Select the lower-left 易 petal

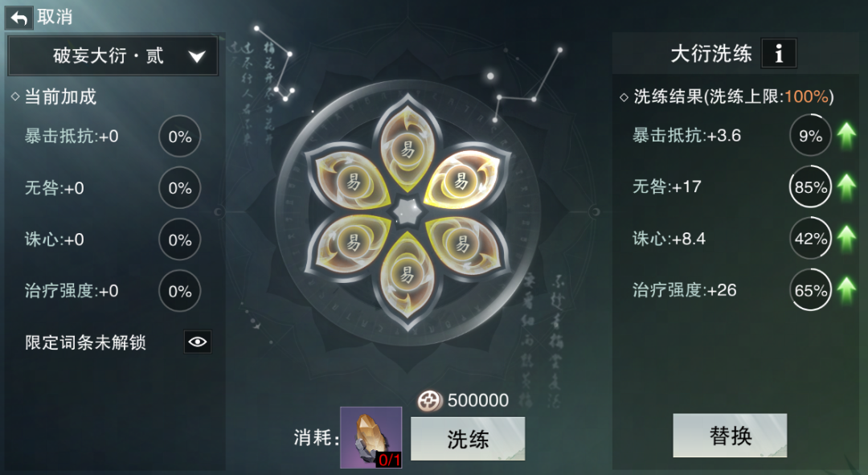point(350,244)
